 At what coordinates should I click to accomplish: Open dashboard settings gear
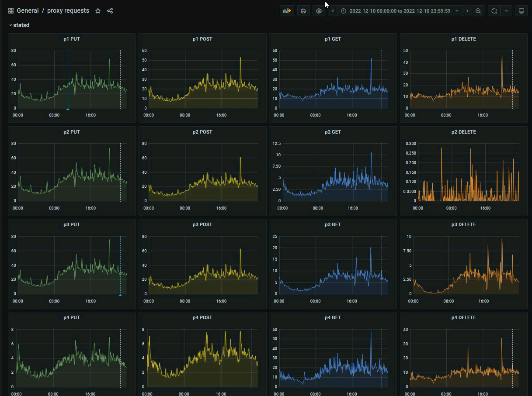pyautogui.click(x=319, y=11)
